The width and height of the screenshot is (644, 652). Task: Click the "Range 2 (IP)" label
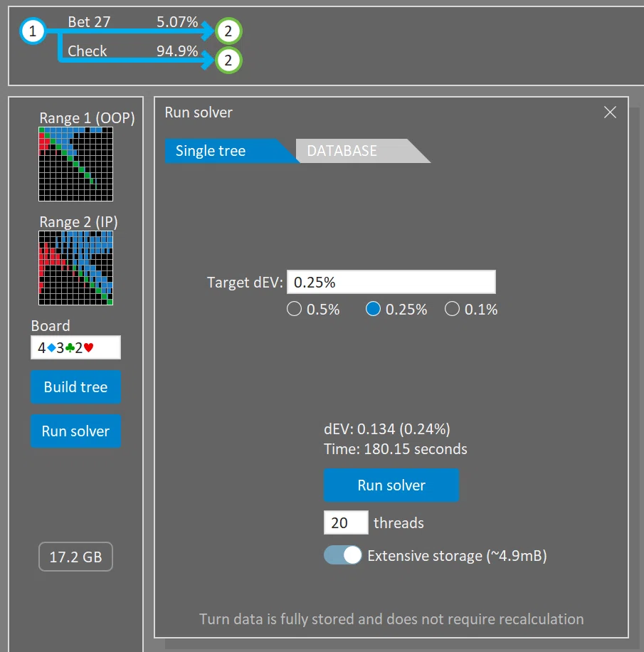[x=78, y=222]
